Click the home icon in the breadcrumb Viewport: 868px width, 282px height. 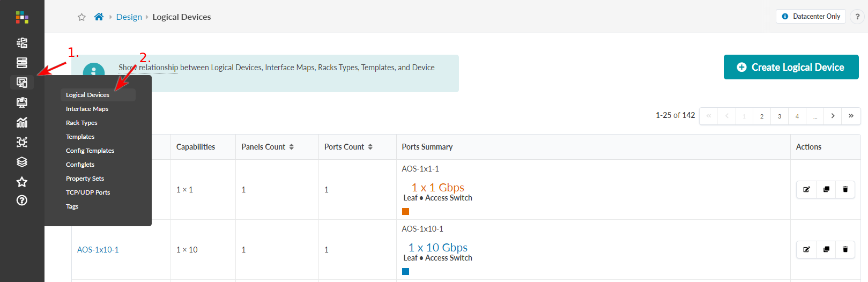(x=99, y=17)
